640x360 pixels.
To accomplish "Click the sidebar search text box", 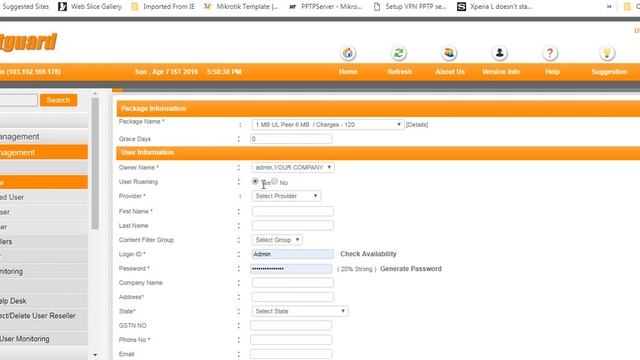I will 18,100.
